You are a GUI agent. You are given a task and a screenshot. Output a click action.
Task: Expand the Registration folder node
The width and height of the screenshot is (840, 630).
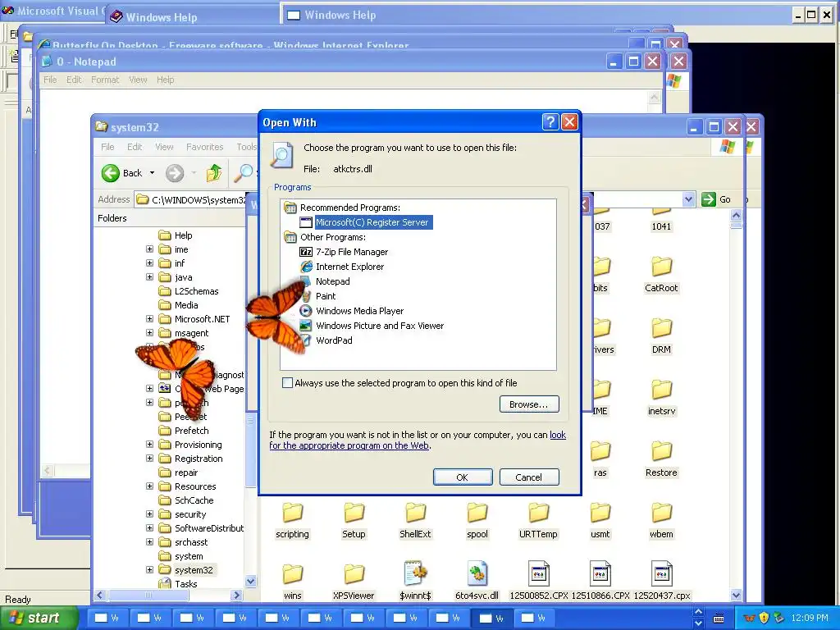tap(149, 458)
